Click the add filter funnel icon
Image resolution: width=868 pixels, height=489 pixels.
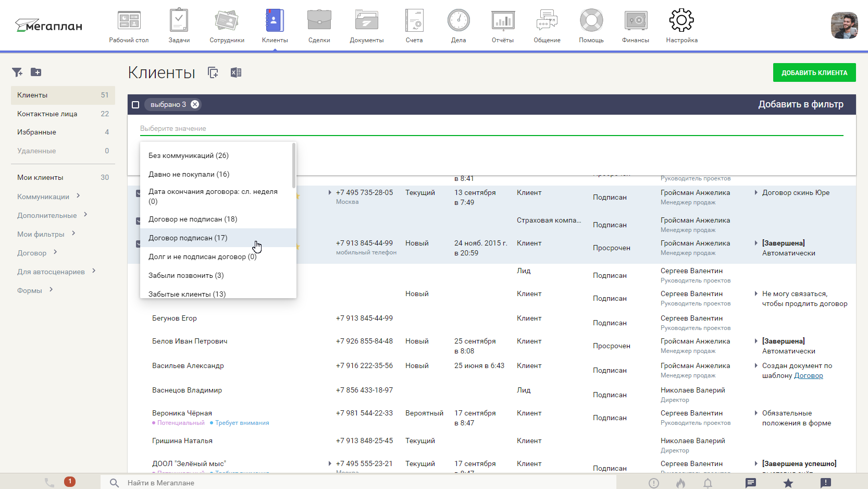coord(17,72)
